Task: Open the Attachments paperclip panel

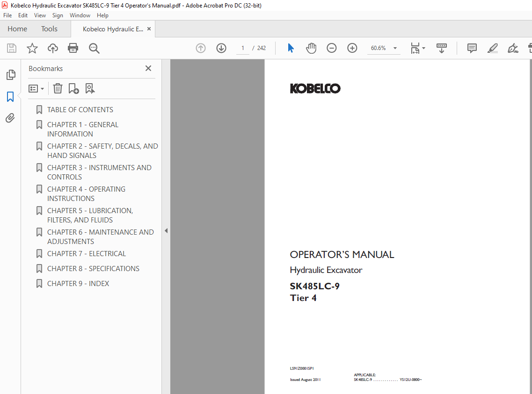Action: pyautogui.click(x=10, y=118)
